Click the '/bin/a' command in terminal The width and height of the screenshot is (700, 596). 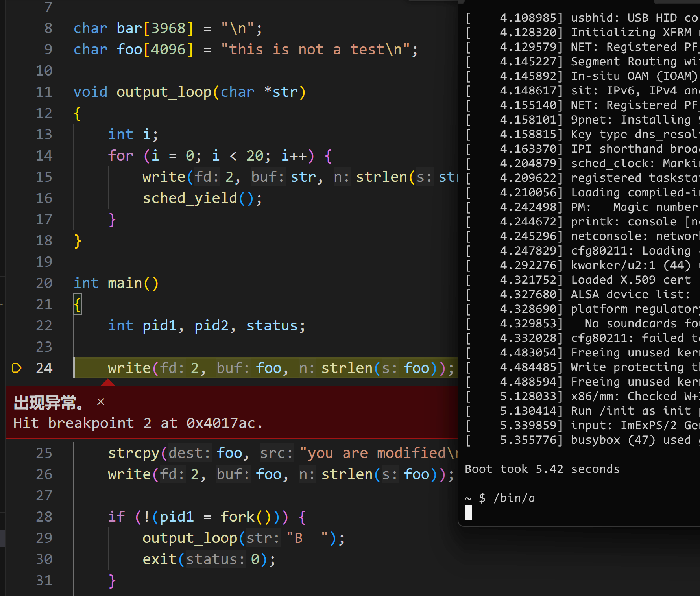pyautogui.click(x=514, y=498)
